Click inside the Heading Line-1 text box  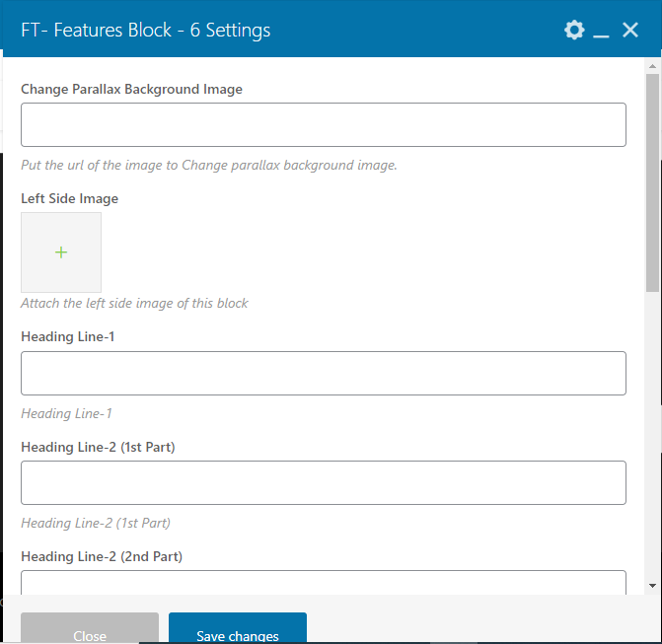323,374
